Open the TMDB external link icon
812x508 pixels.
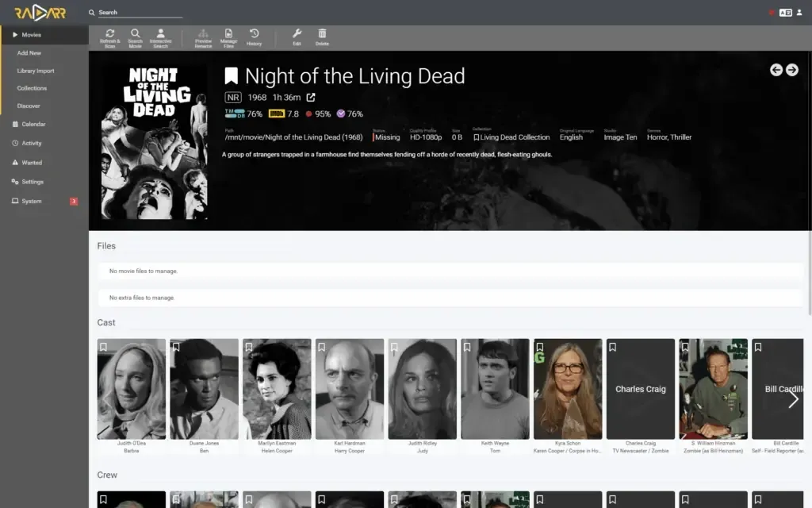pyautogui.click(x=310, y=97)
